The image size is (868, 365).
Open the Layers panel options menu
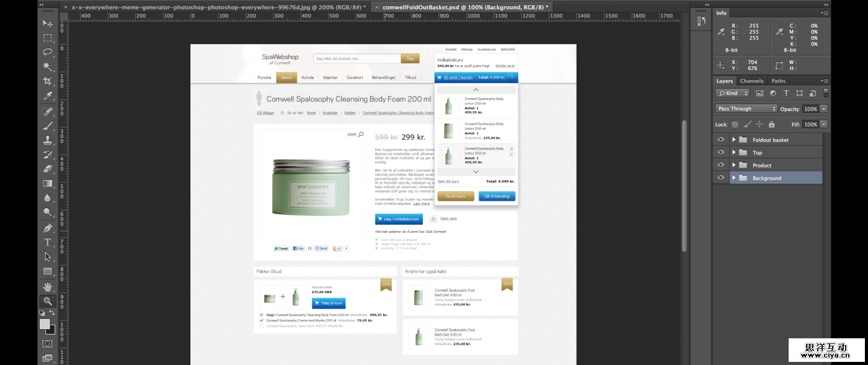825,81
